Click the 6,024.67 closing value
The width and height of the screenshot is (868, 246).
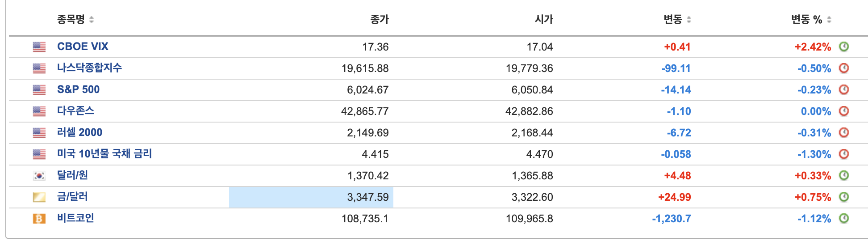367,90
